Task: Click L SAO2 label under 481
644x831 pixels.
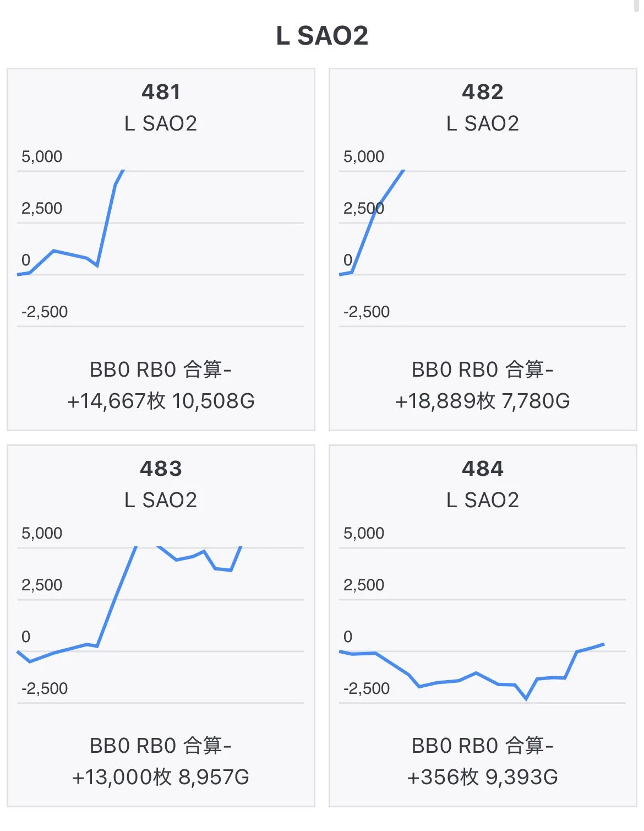Action: pyautogui.click(x=161, y=123)
